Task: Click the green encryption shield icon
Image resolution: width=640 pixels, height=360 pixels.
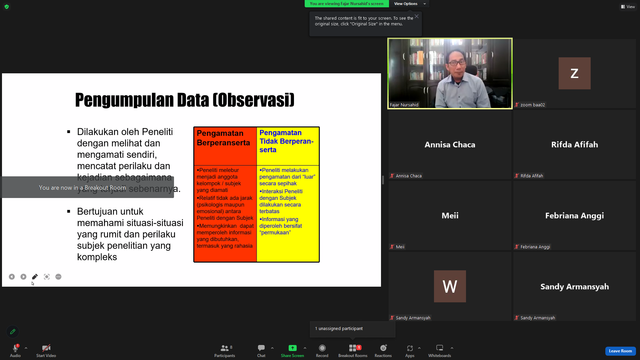Action: pos(7,7)
